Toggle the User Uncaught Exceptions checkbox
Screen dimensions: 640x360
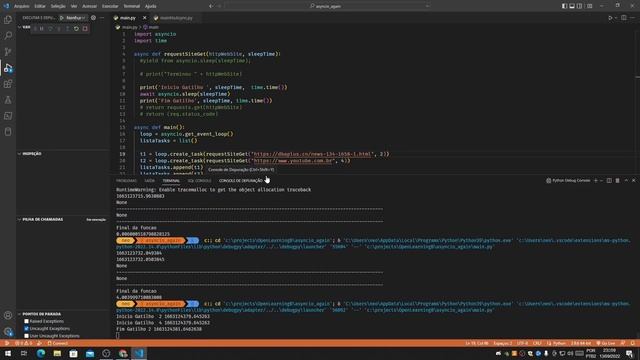click(x=27, y=336)
